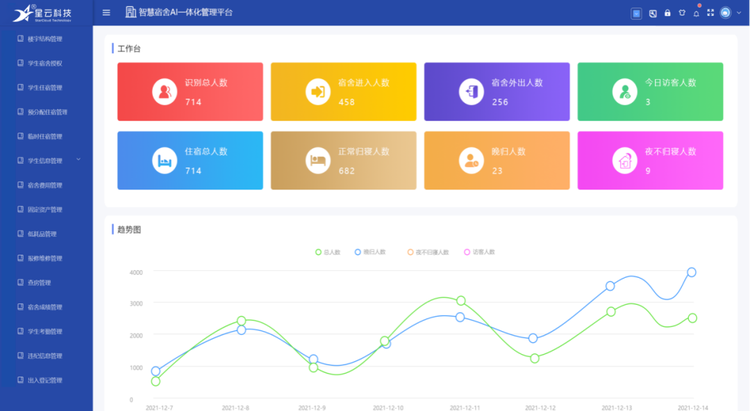
Task: Toggle the hamburger sidebar collapse icon
Action: [106, 13]
